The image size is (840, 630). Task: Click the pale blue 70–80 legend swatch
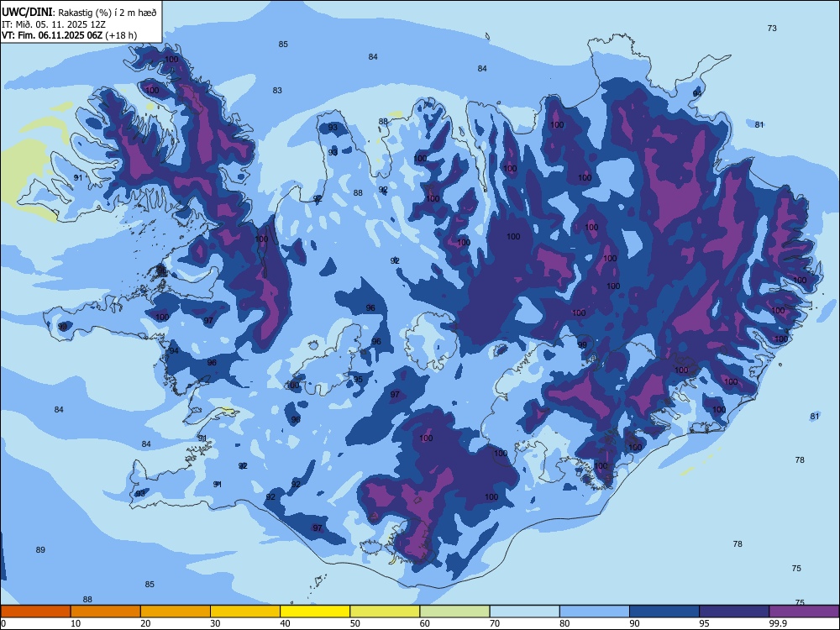524,612
